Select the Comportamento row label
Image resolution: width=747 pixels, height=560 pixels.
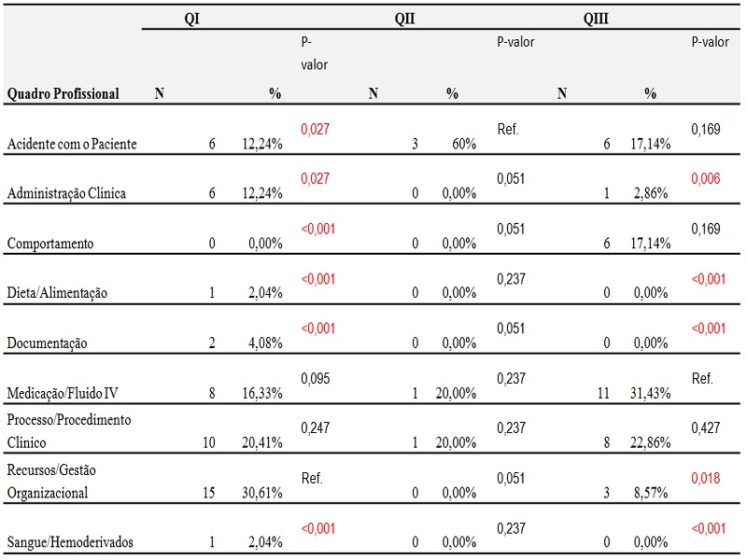tap(50, 244)
